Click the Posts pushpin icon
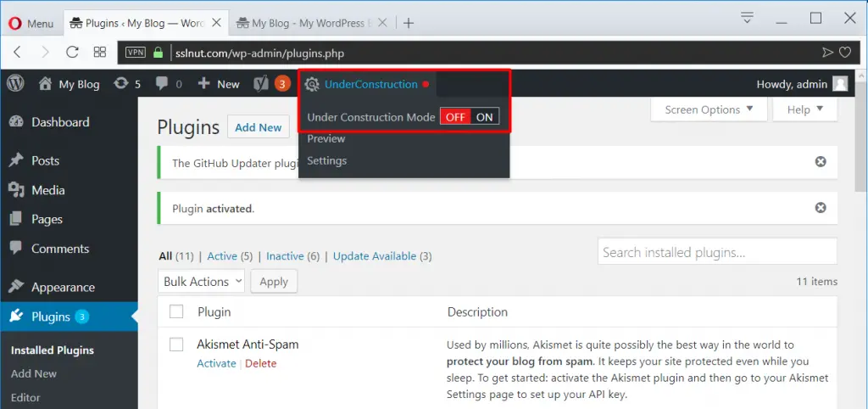Screen dimensions: 868x409 click(16, 160)
